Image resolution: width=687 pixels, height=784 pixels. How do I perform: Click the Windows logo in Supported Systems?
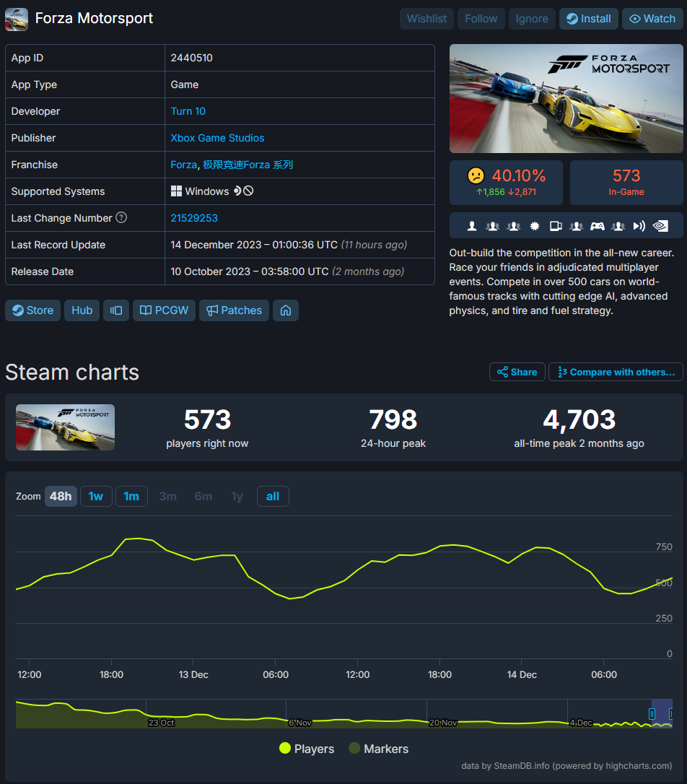pyautogui.click(x=176, y=191)
